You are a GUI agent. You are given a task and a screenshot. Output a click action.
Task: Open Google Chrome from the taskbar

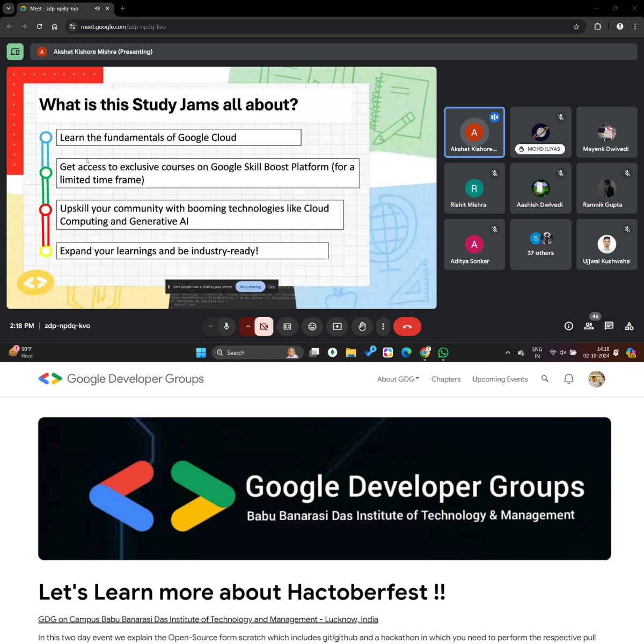click(425, 353)
